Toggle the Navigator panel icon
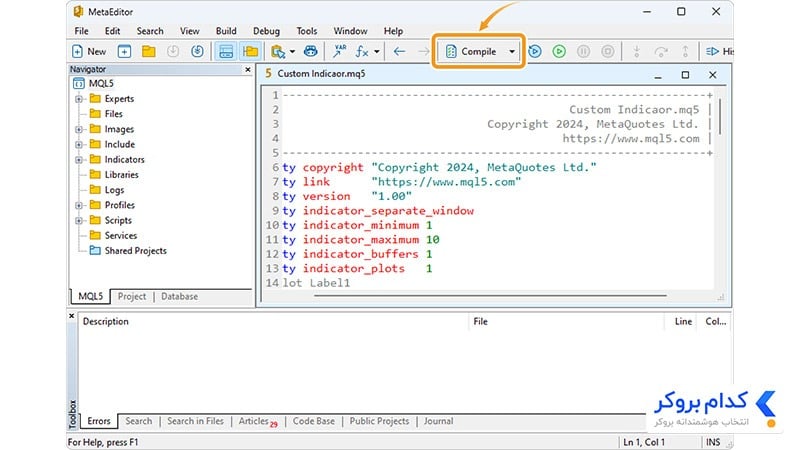The width and height of the screenshot is (800, 450). [x=250, y=52]
